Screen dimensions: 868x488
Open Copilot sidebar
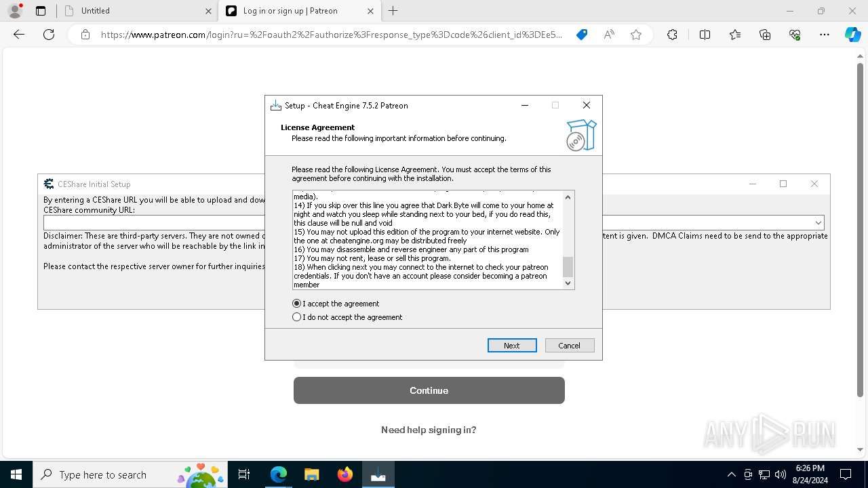pos(852,35)
